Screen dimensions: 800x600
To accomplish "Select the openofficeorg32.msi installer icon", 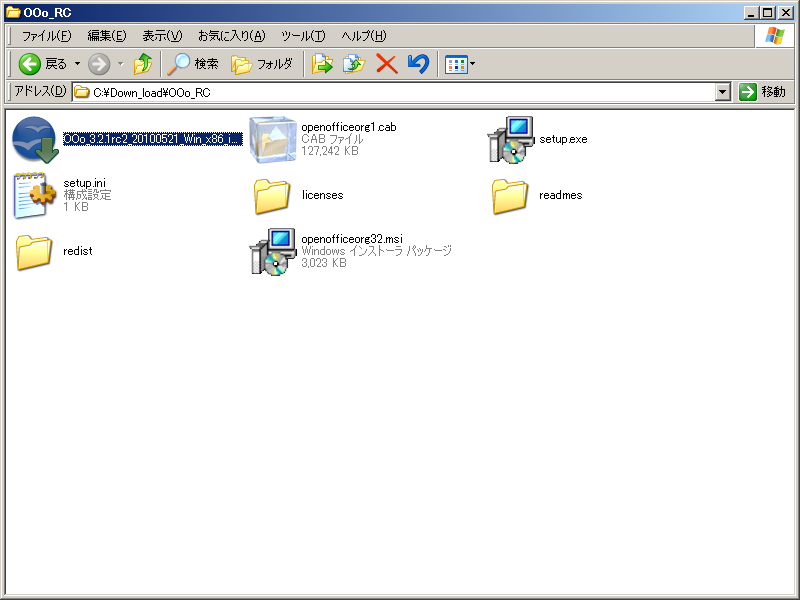I will click(273, 252).
